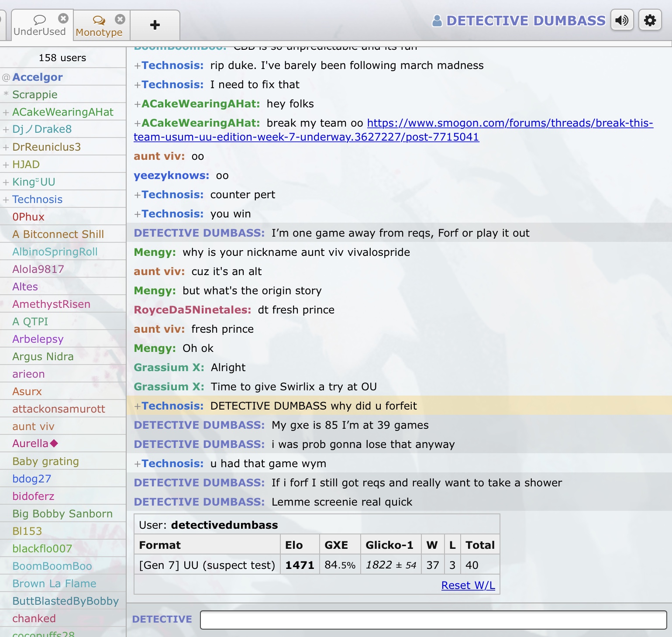Click RoyceDa5Ninetales username in chat
672x637 pixels.
pos(192,310)
